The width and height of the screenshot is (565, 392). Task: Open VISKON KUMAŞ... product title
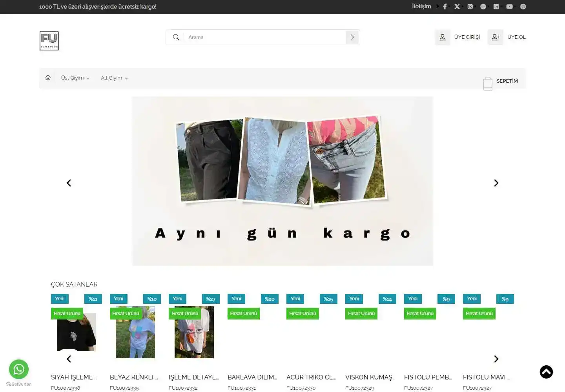pyautogui.click(x=370, y=377)
